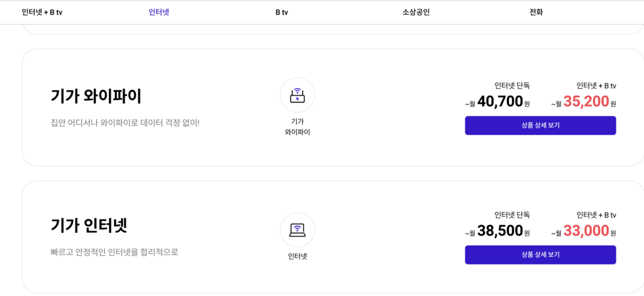Viewport: 644px width, 296px height.
Task: Click the 33,000원 bundle price
Action: coord(586,231)
